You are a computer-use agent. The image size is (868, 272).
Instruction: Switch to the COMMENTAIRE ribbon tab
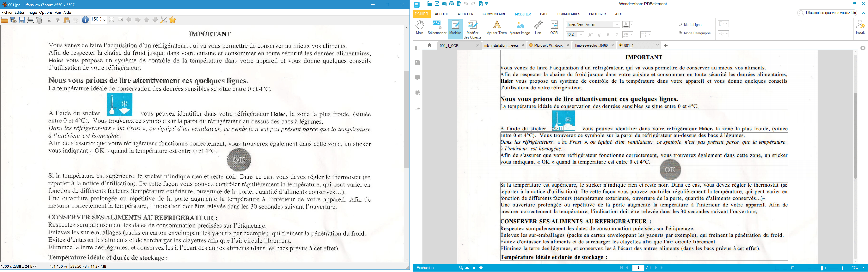tap(494, 14)
